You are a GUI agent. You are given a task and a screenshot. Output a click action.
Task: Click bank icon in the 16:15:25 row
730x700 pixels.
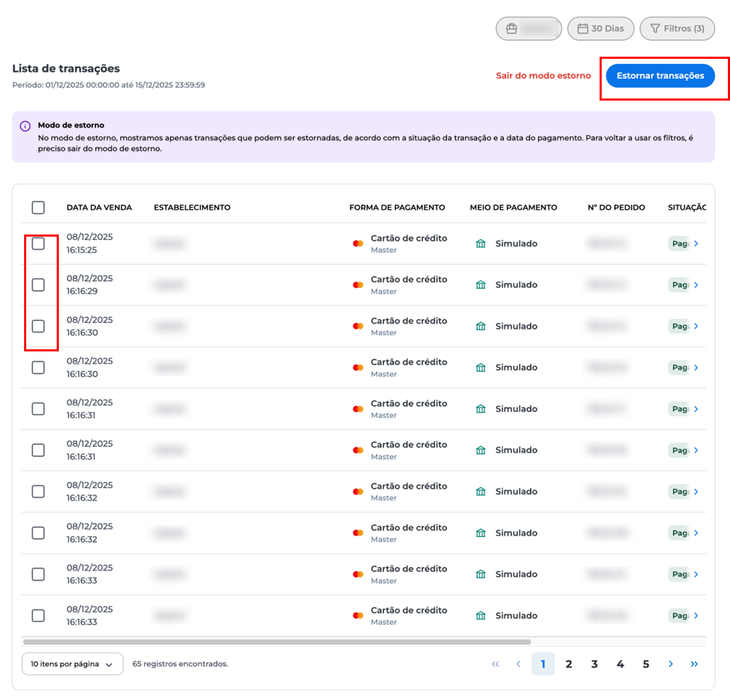pyautogui.click(x=481, y=244)
